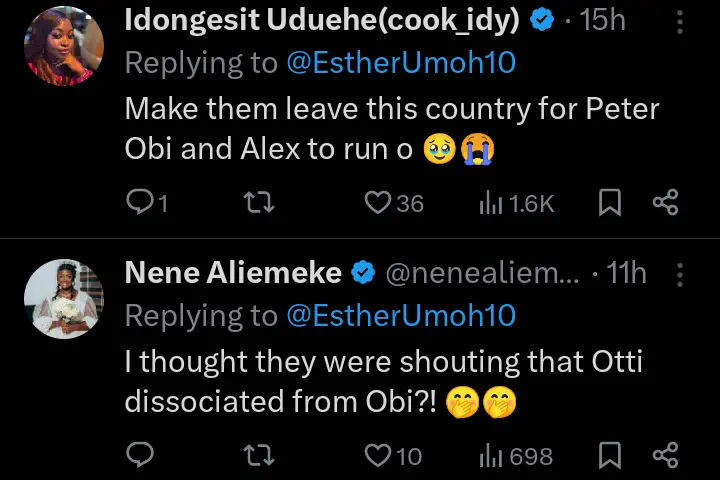Open more options for Nene's tweet
Viewport: 720px width, 480px height.
click(x=681, y=274)
